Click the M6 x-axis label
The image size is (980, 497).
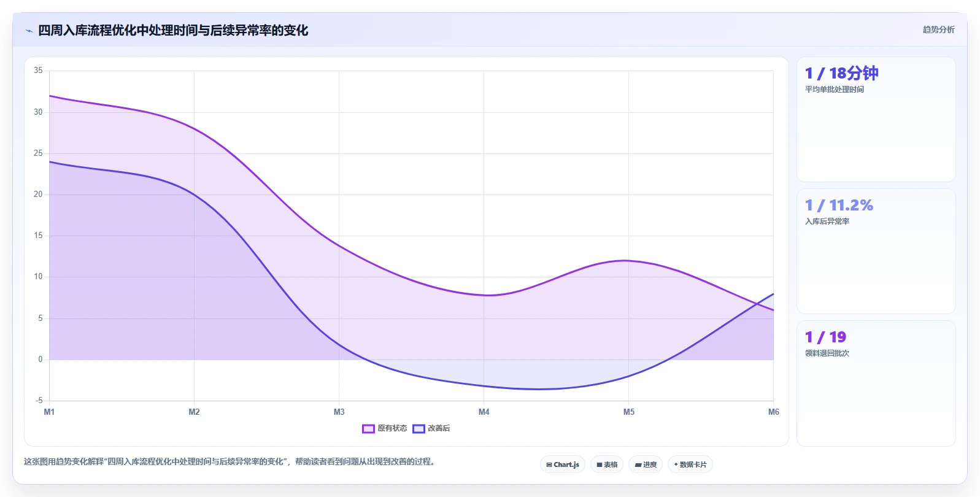(x=773, y=412)
